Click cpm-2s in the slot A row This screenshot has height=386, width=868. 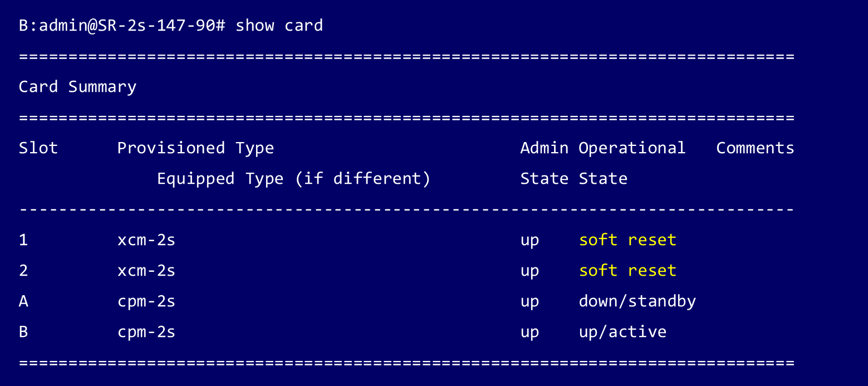pyautogui.click(x=146, y=301)
